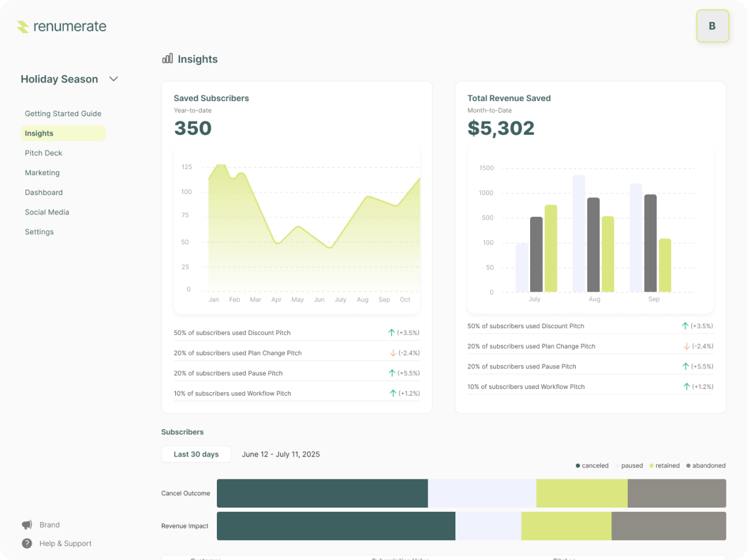This screenshot has width=747, height=560.
Task: Click the Aug lavender bar in revenue chart
Action: (x=579, y=234)
